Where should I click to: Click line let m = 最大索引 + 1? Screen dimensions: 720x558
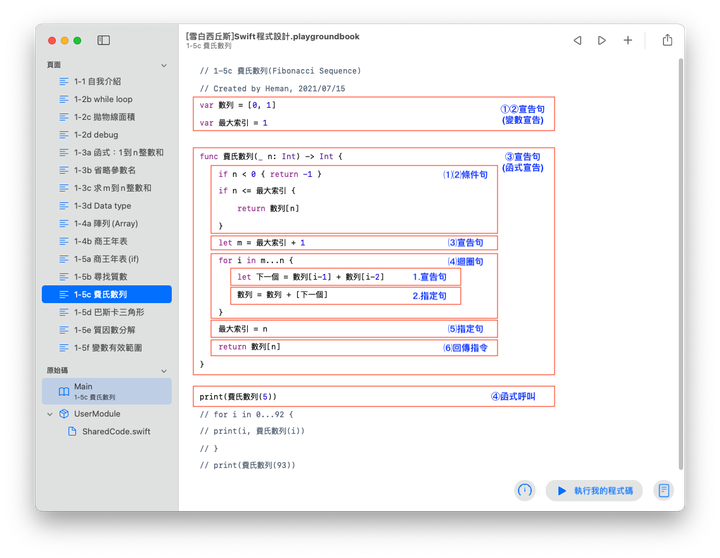[x=261, y=243]
